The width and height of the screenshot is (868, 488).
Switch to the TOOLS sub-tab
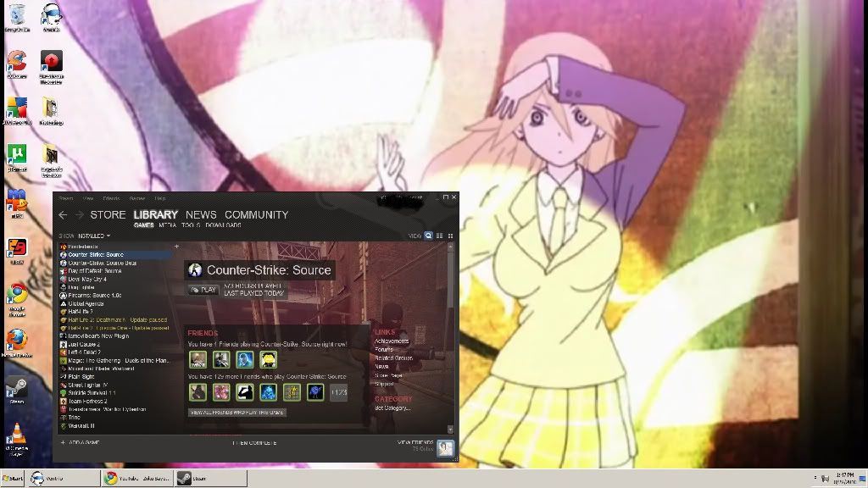(191, 225)
